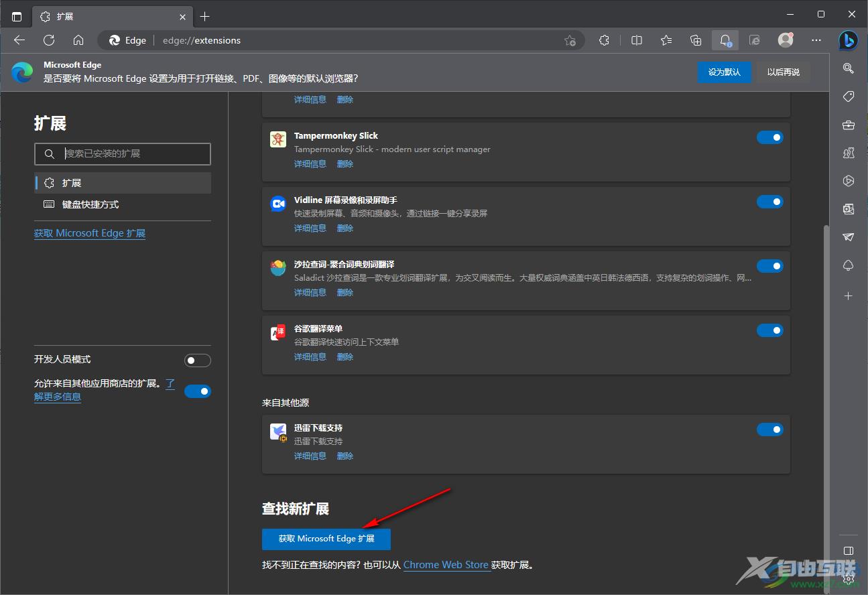
Task: Go back with the browser back arrow
Action: click(19, 40)
